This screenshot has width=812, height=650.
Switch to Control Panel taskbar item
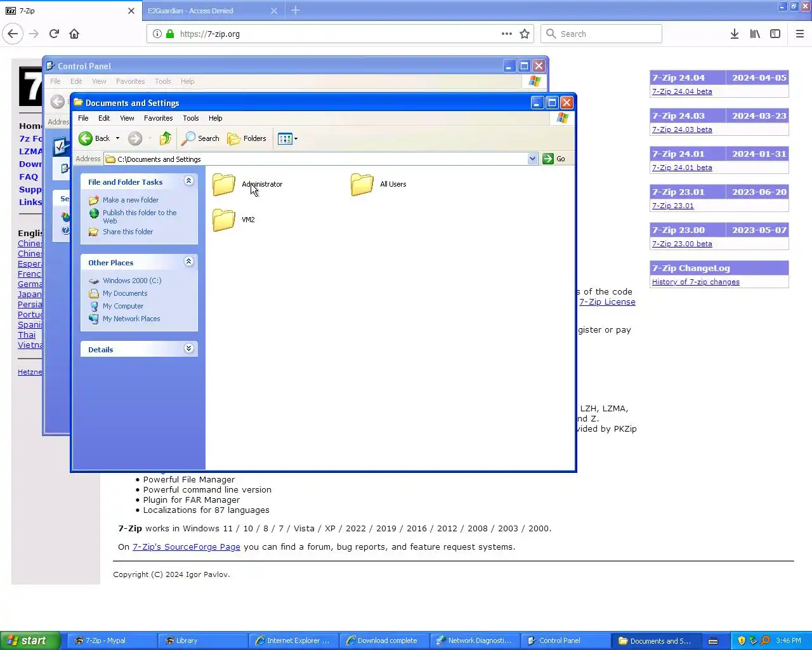[566, 640]
